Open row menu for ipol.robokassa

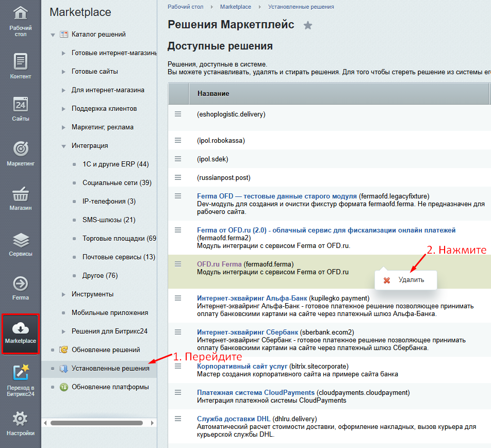pyautogui.click(x=178, y=140)
